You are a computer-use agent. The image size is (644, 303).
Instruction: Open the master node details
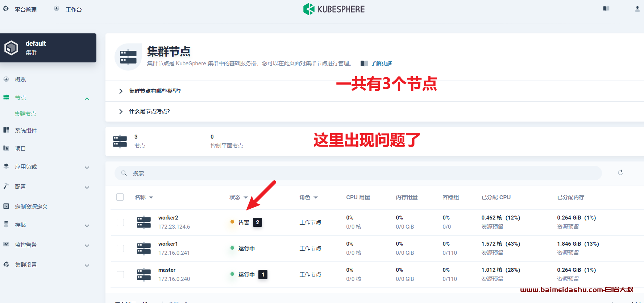167,270
